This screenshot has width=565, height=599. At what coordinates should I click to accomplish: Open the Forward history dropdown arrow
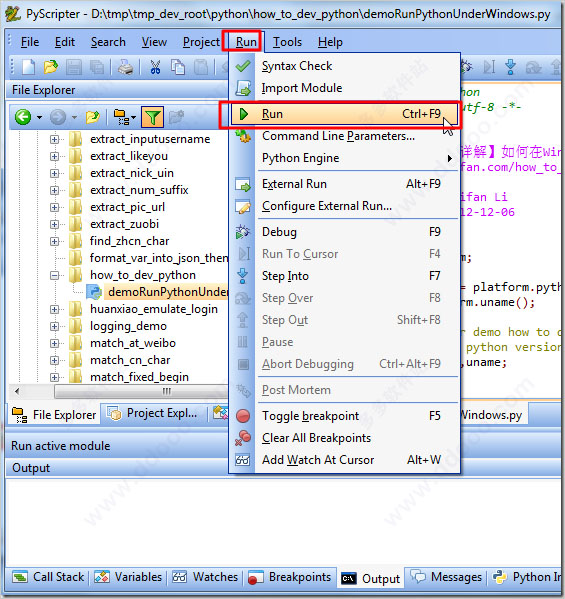(x=74, y=117)
